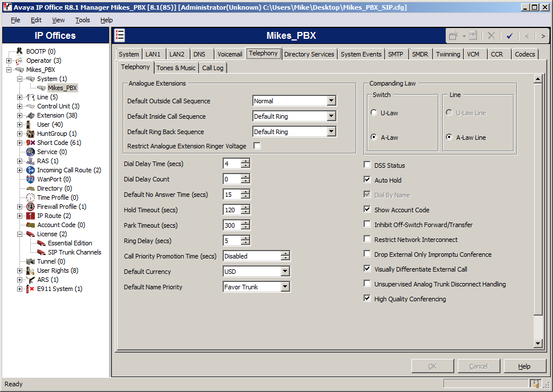Click the User Rights icon
Screen dimensions: 553x392
pyautogui.click(x=30, y=270)
